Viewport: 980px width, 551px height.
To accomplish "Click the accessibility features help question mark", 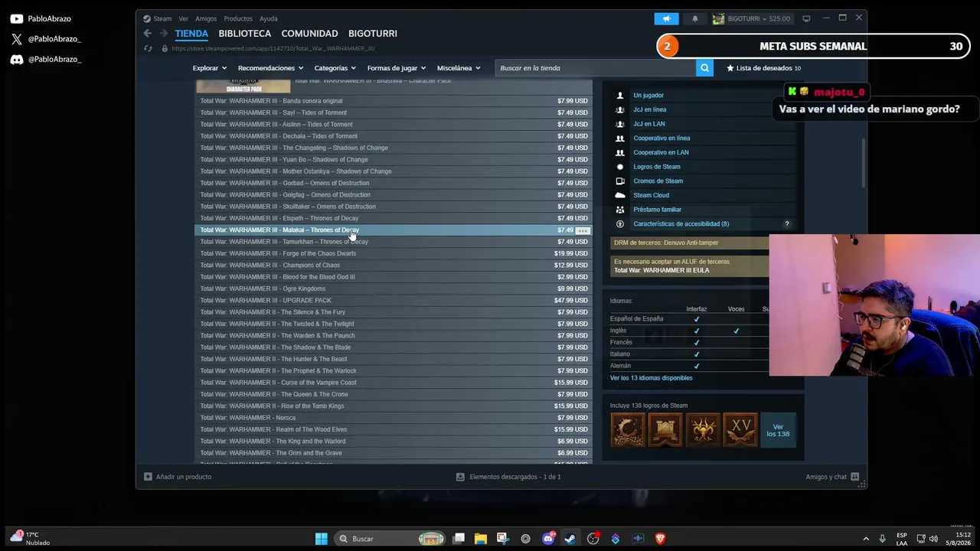I will pos(786,224).
